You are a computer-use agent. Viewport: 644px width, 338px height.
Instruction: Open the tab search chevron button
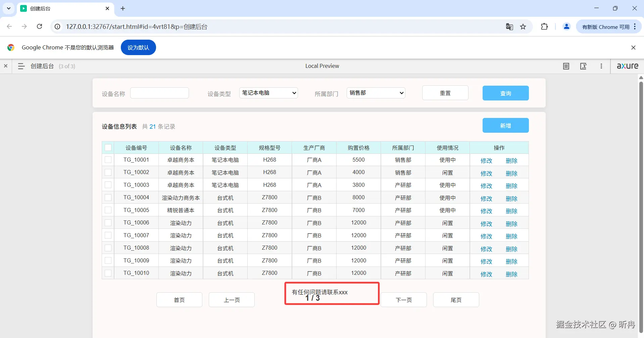(x=9, y=8)
